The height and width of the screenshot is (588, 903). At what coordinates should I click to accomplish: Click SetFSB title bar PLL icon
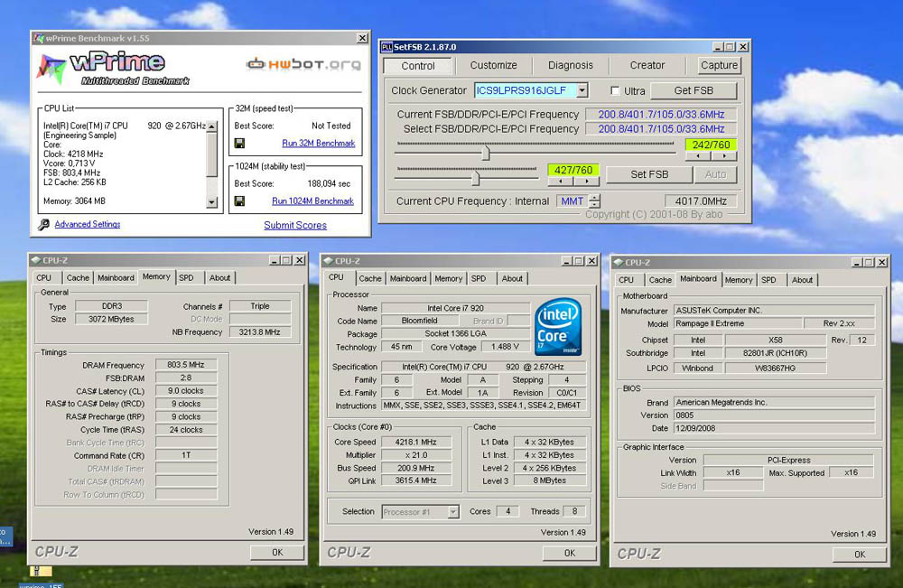[386, 47]
